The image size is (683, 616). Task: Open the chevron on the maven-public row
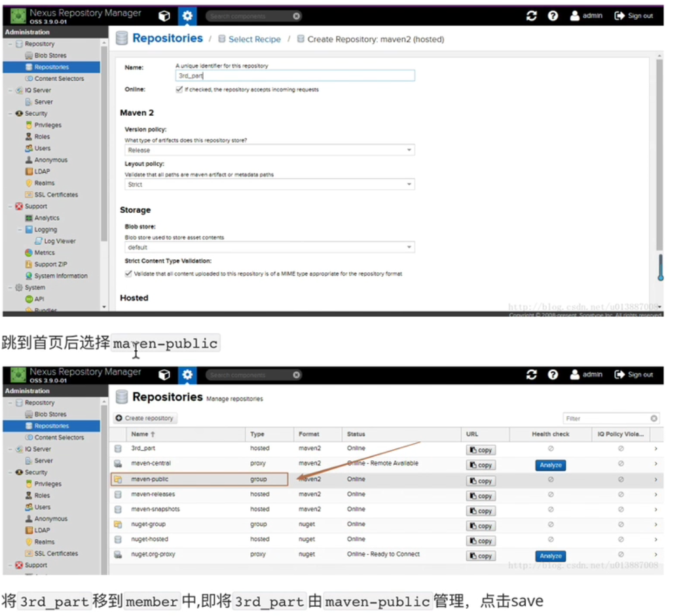pos(655,479)
